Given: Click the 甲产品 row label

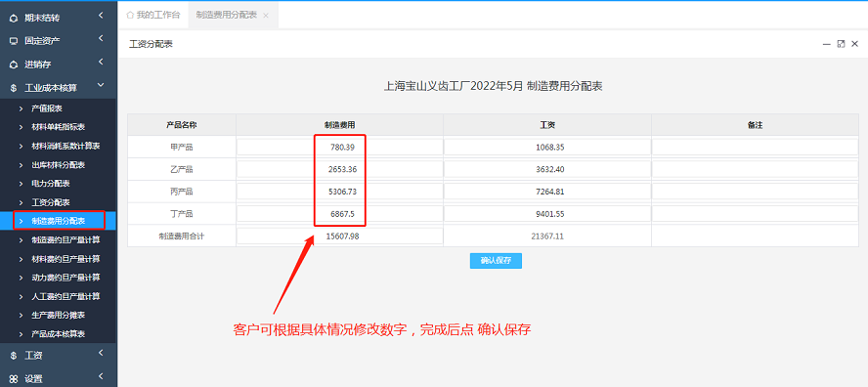Looking at the screenshot, I should 182,148.
